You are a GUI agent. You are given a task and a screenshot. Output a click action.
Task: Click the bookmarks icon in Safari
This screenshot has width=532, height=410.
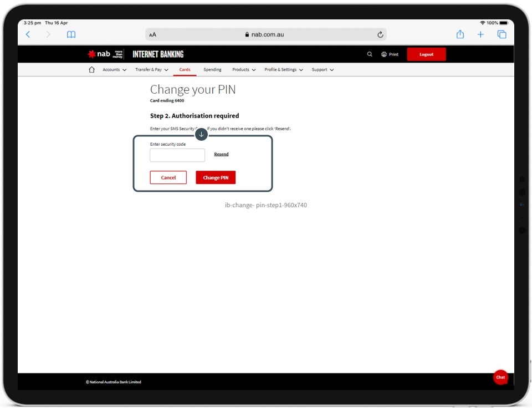pyautogui.click(x=71, y=34)
